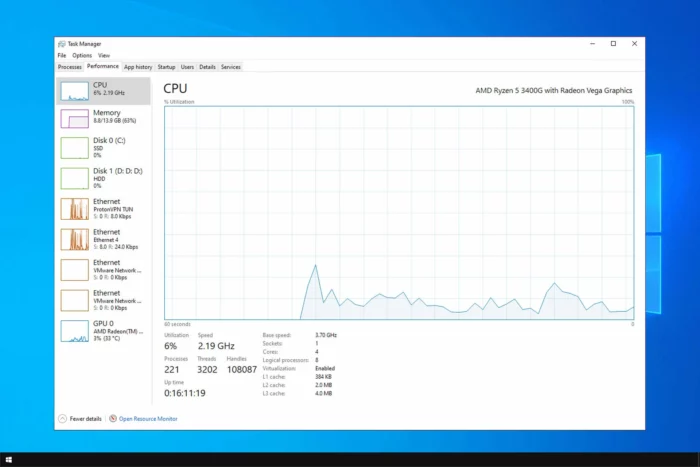700x467 pixels.
Task: Click the AMD Ryzen 5 3400G processor name
Action: (x=554, y=91)
